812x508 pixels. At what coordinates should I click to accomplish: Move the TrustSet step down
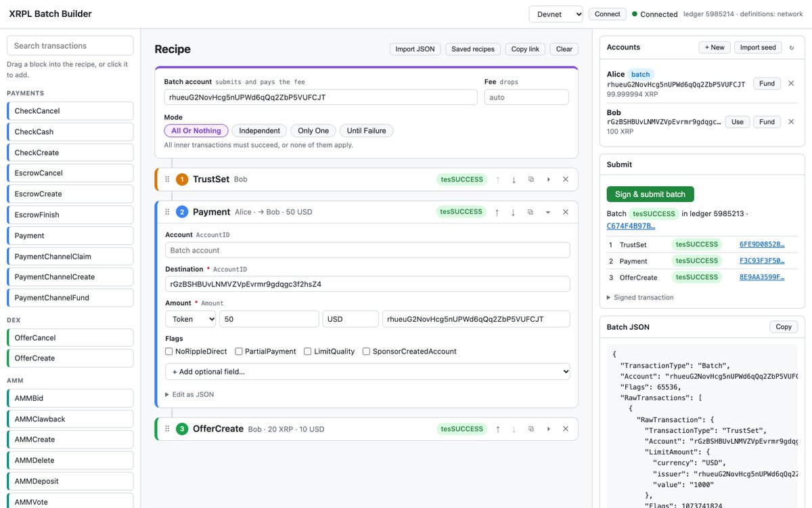pyautogui.click(x=514, y=179)
